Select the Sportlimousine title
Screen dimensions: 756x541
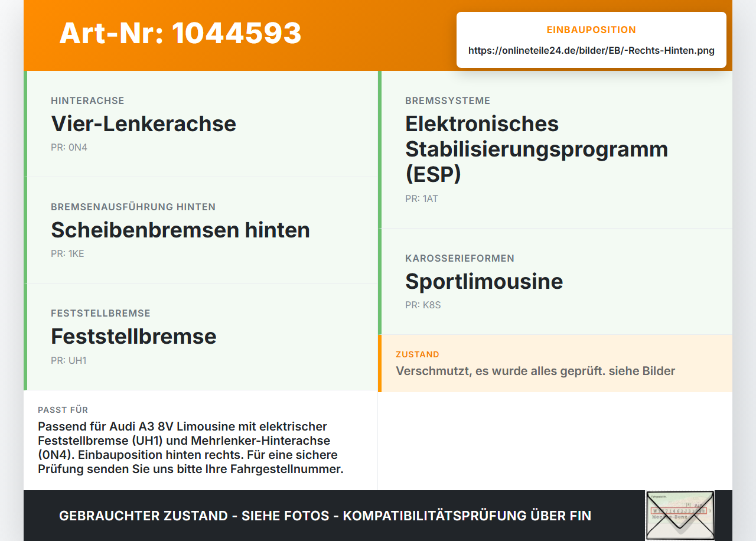[x=484, y=281]
